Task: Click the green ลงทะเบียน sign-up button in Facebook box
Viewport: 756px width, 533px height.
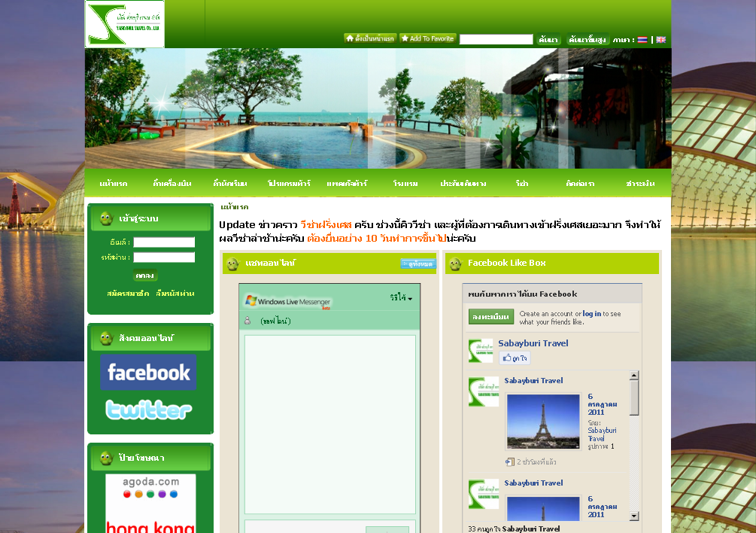Action: coord(490,317)
